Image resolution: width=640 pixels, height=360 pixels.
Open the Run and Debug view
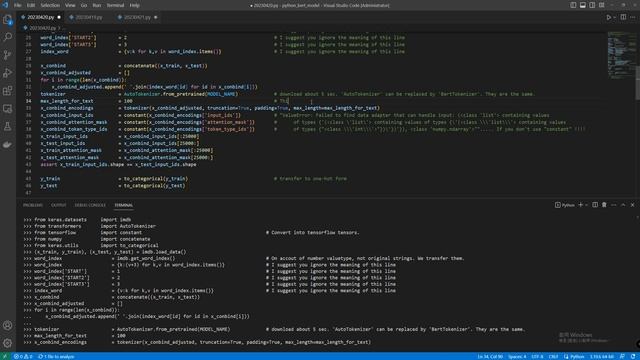7,73
